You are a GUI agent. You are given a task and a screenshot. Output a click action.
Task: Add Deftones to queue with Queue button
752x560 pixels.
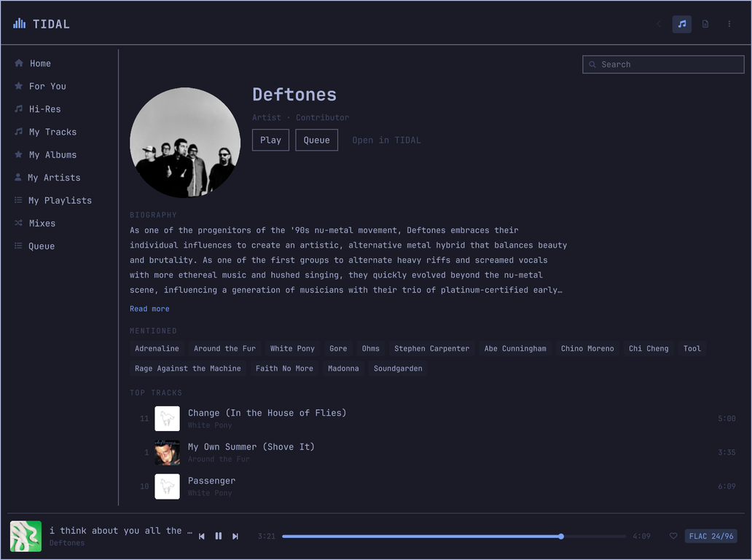pyautogui.click(x=316, y=140)
